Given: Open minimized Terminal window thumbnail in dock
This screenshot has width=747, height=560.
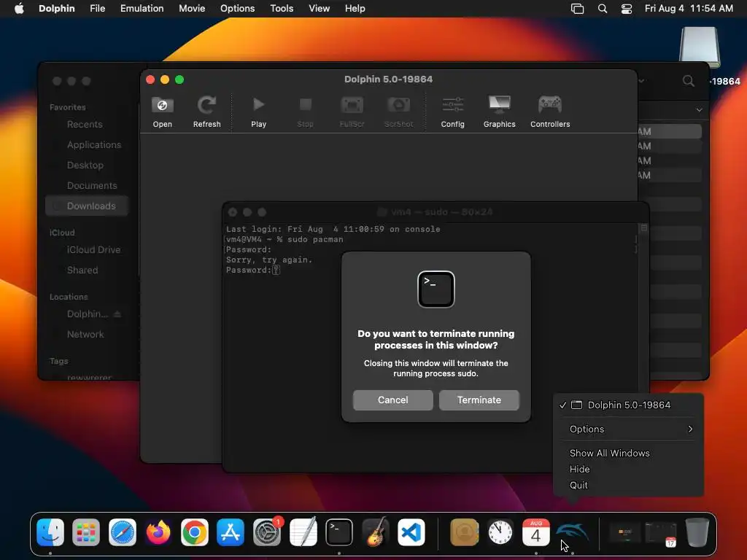Looking at the screenshot, I should click(x=624, y=532).
